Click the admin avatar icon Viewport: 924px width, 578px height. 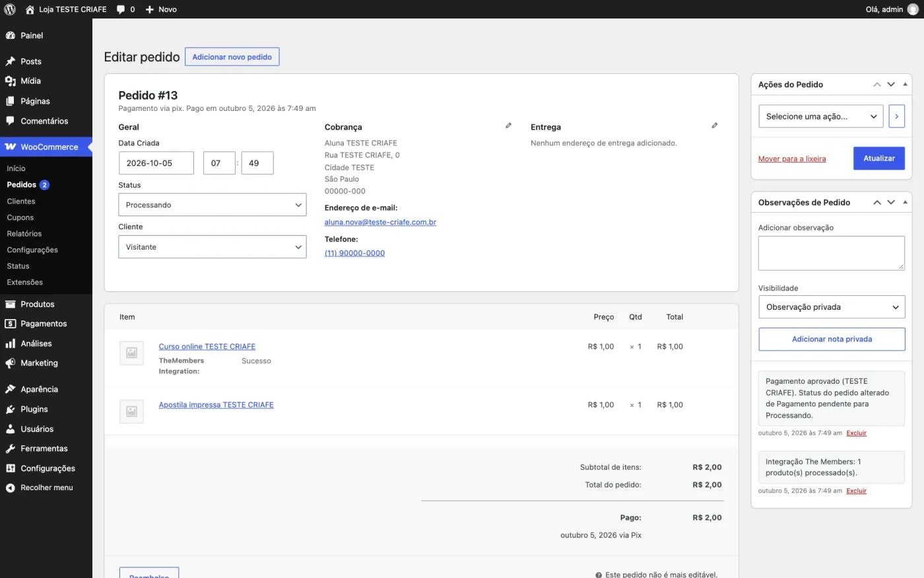tap(913, 9)
